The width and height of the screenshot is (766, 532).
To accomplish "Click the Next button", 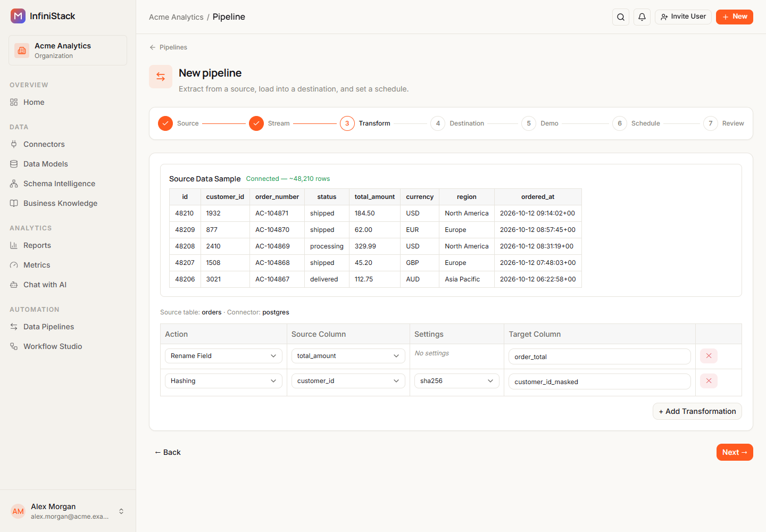I will (735, 452).
